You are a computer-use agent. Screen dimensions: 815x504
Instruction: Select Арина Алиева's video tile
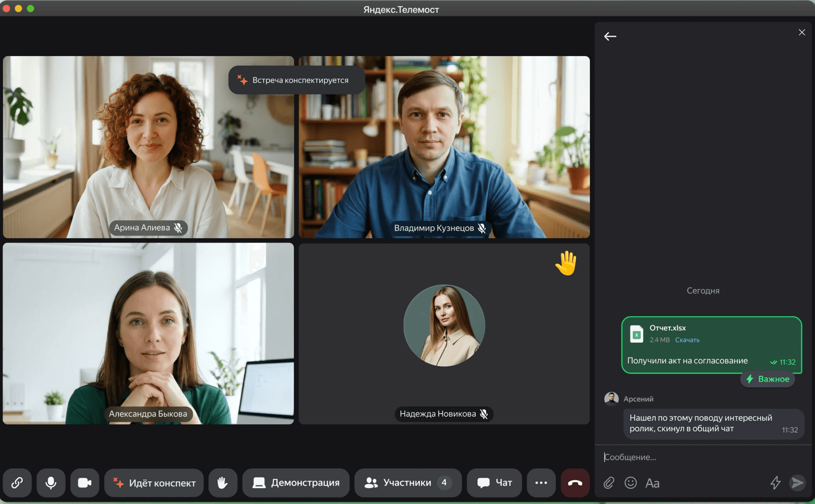point(149,147)
